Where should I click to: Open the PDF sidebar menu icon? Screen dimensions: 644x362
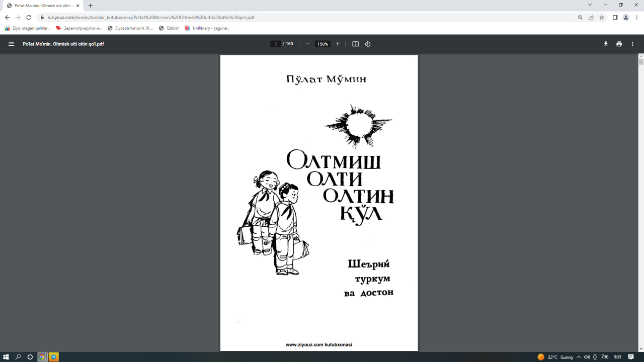(11, 44)
